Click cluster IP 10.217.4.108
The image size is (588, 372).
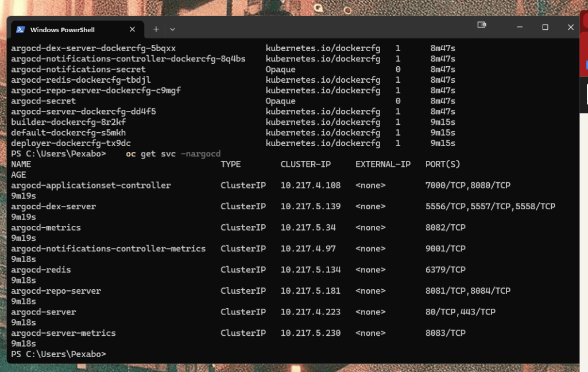(x=311, y=186)
